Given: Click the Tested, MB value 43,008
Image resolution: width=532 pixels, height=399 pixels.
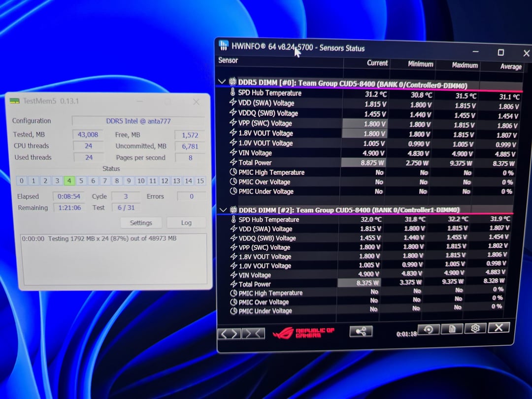Looking at the screenshot, I should (88, 134).
